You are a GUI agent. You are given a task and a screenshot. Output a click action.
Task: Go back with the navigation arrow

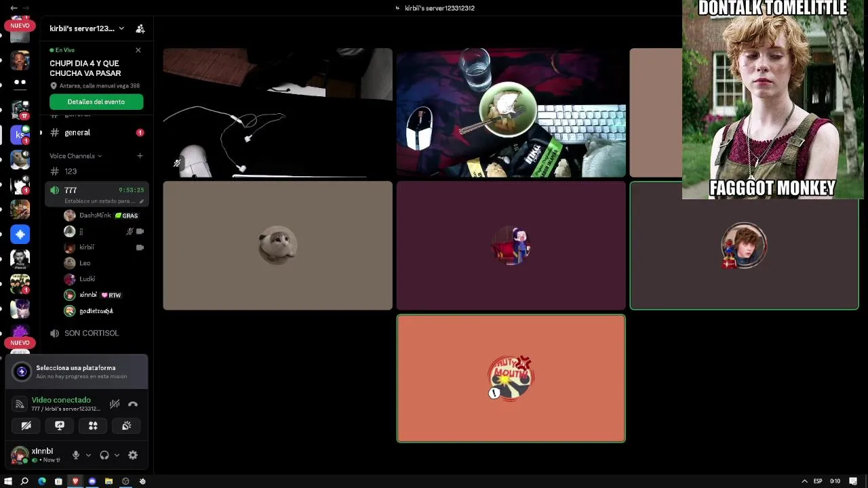[14, 8]
